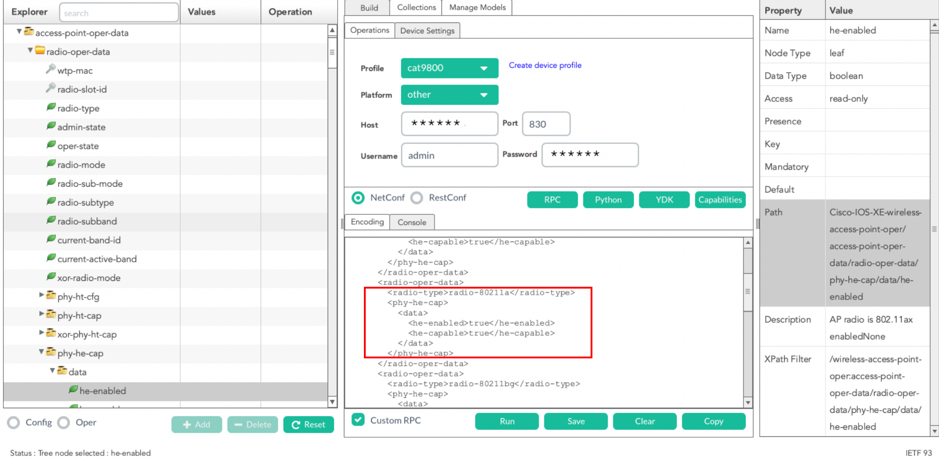939x460 pixels.
Task: Open the Profile dropdown showing cat9800
Action: [449, 68]
